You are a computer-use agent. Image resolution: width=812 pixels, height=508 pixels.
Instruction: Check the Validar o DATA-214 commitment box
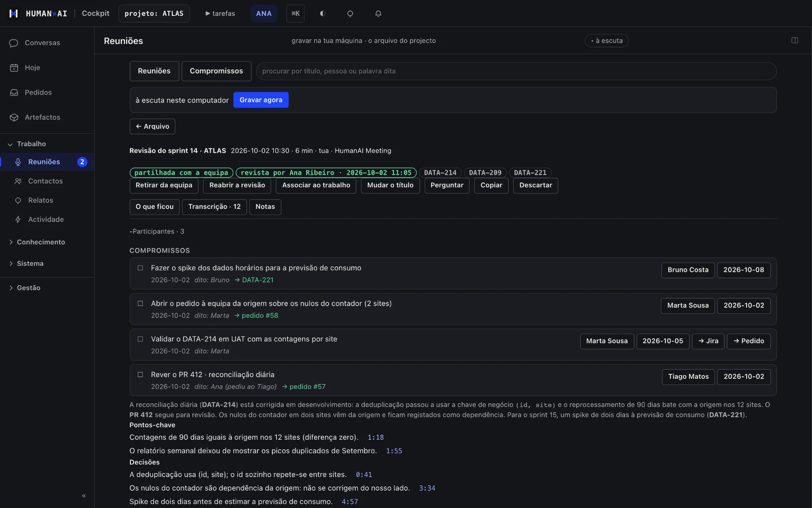(x=140, y=339)
